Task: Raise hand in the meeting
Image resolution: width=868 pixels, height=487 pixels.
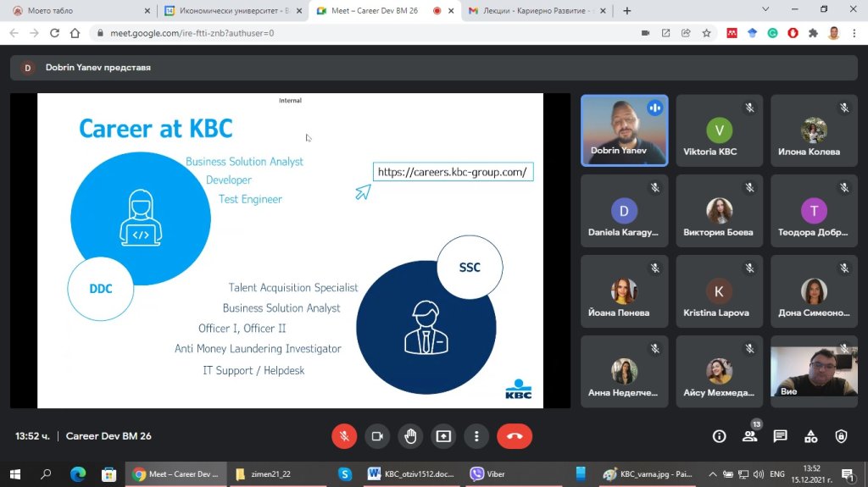Action: click(410, 436)
